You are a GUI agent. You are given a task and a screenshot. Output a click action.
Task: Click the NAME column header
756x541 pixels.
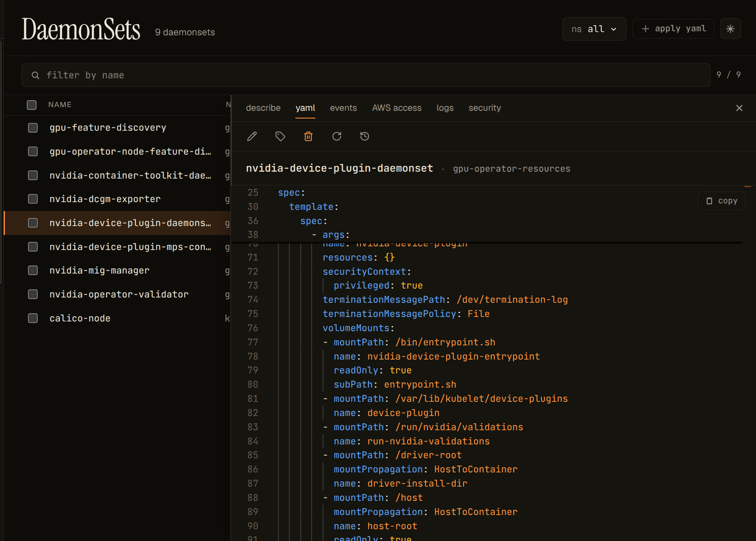tap(60, 105)
